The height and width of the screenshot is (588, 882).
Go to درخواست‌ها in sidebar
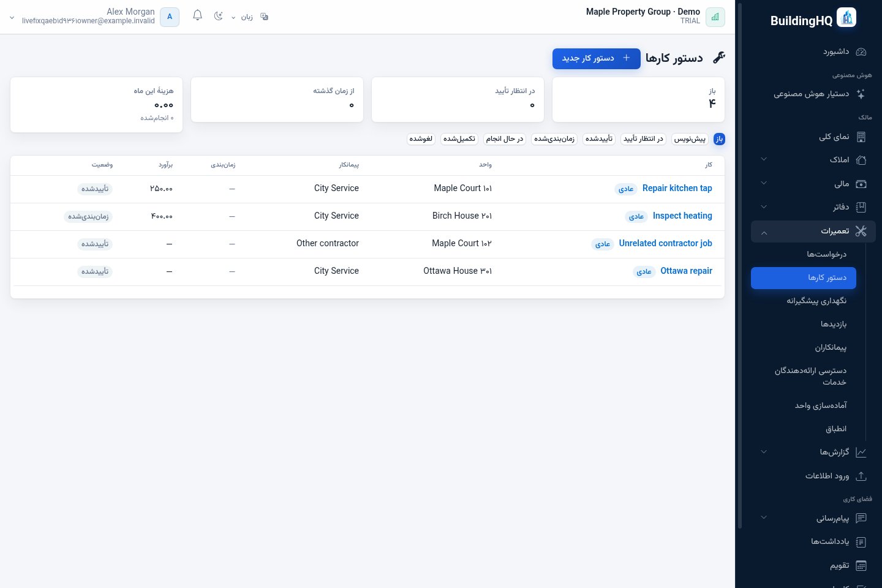804,254
